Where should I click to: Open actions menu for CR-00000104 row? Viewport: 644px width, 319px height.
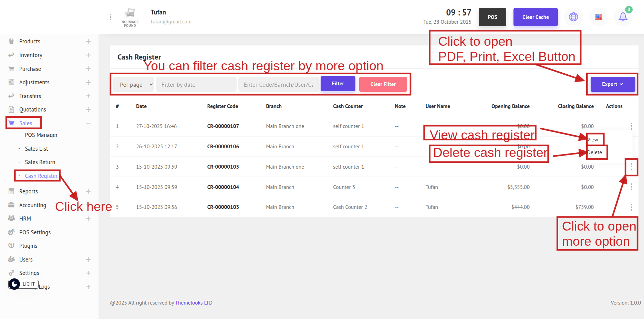click(631, 187)
